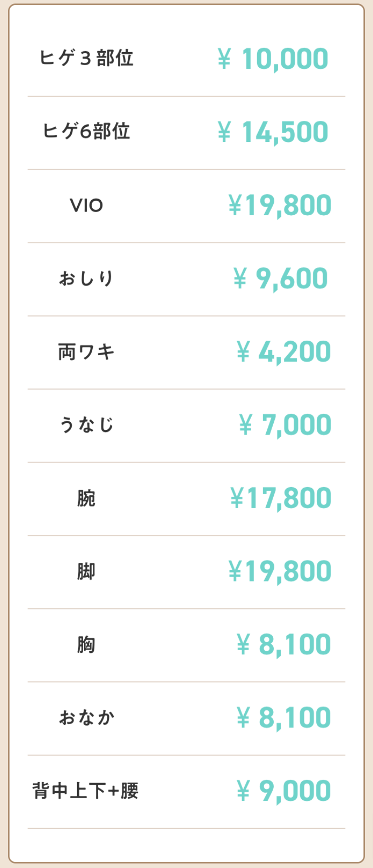The height and width of the screenshot is (868, 373).
Task: Select the ¥9,000 price
Action: 284,791
